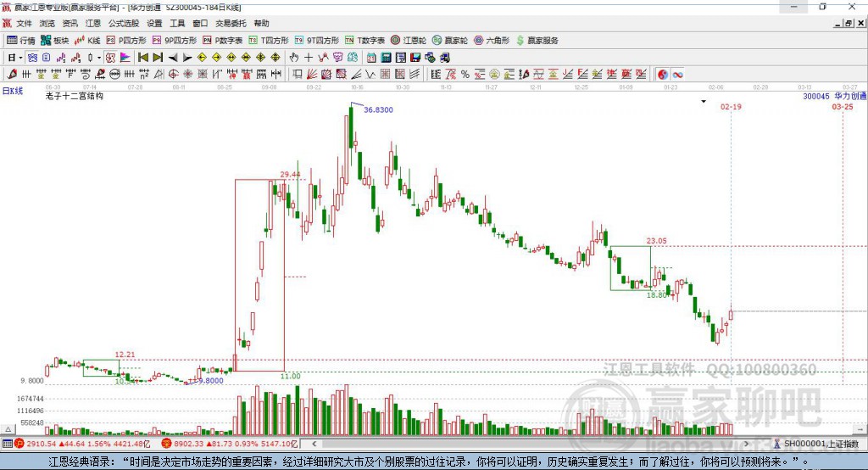The width and height of the screenshot is (868, 470).
Task: Open the calculator icon
Action: (x=386, y=57)
